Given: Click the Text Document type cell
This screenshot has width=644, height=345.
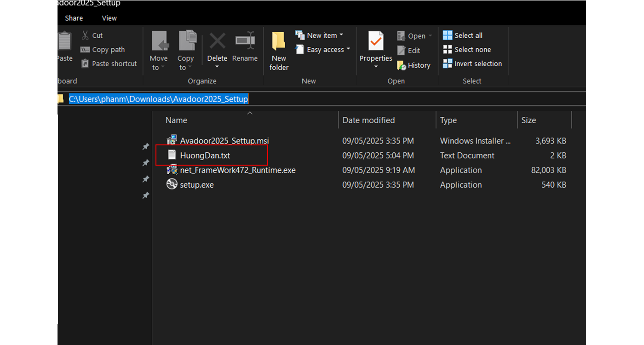Looking at the screenshot, I should 467,155.
